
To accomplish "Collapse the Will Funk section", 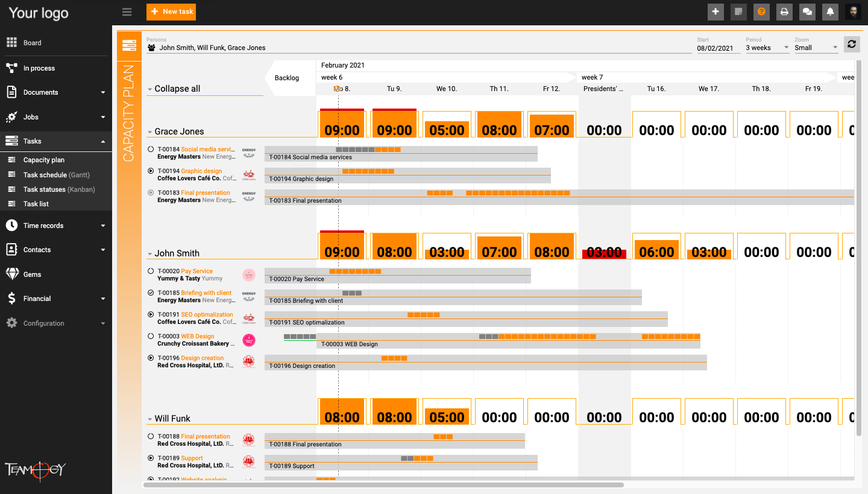I will point(149,419).
